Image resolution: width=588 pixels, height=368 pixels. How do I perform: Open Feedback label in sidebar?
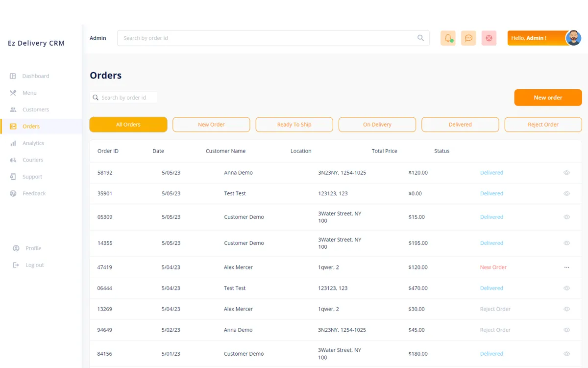tap(34, 193)
